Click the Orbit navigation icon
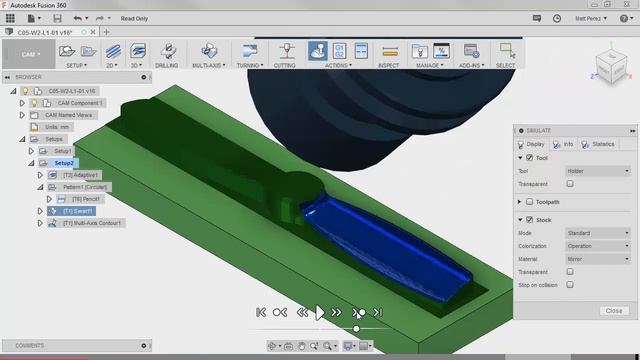640x360 pixels. click(272, 346)
